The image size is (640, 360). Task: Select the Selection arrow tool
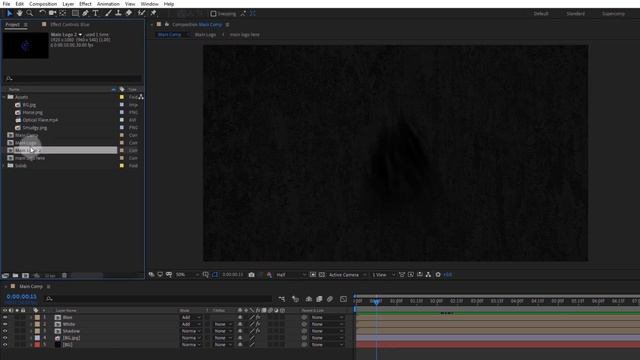coord(9,13)
